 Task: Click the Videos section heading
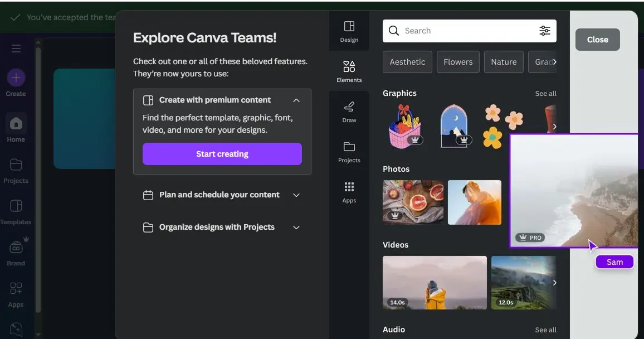point(396,245)
